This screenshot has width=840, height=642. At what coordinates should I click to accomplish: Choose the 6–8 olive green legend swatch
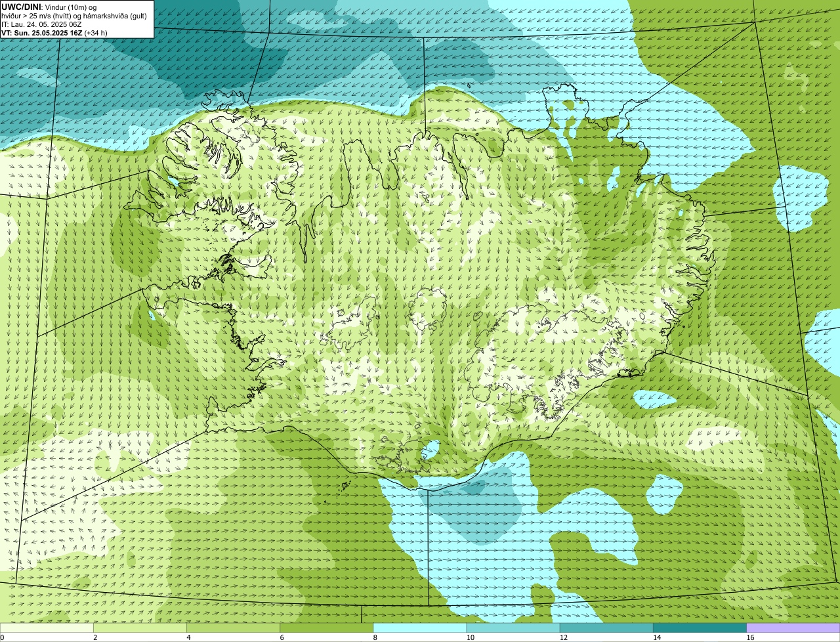pyautogui.click(x=327, y=628)
